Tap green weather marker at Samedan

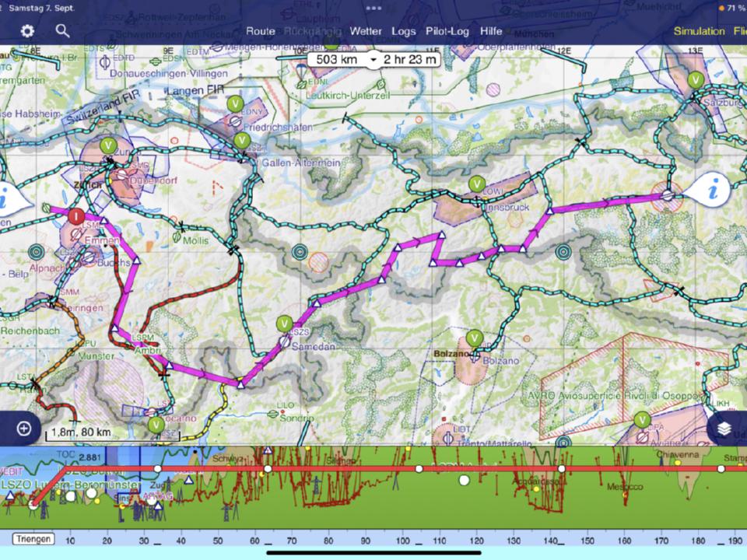tap(285, 324)
